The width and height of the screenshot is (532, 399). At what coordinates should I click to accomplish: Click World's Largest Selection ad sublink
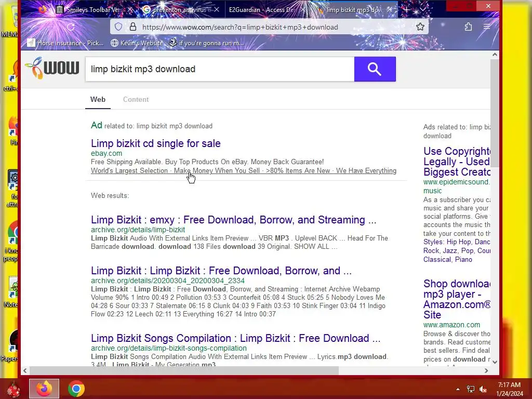[x=129, y=170]
